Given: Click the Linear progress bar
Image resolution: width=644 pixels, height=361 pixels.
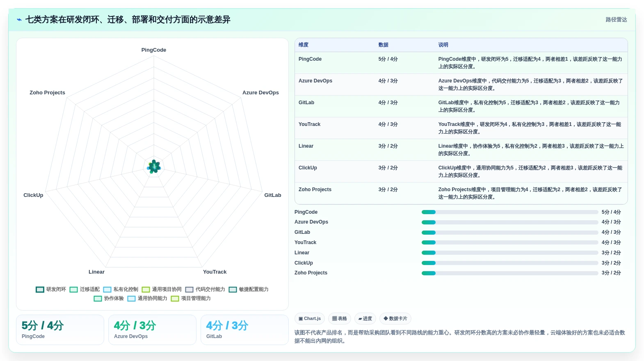Looking at the screenshot, I should [510, 253].
